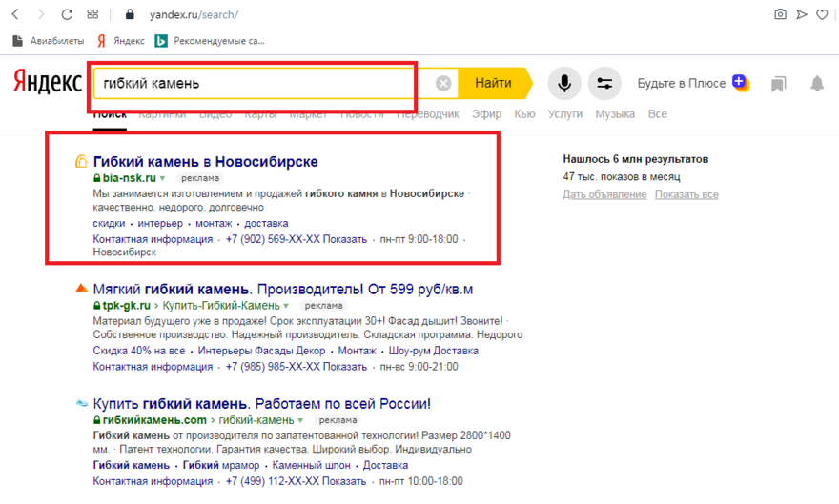Start voice search with the microphone icon
The height and width of the screenshot is (504, 839).
564,84
